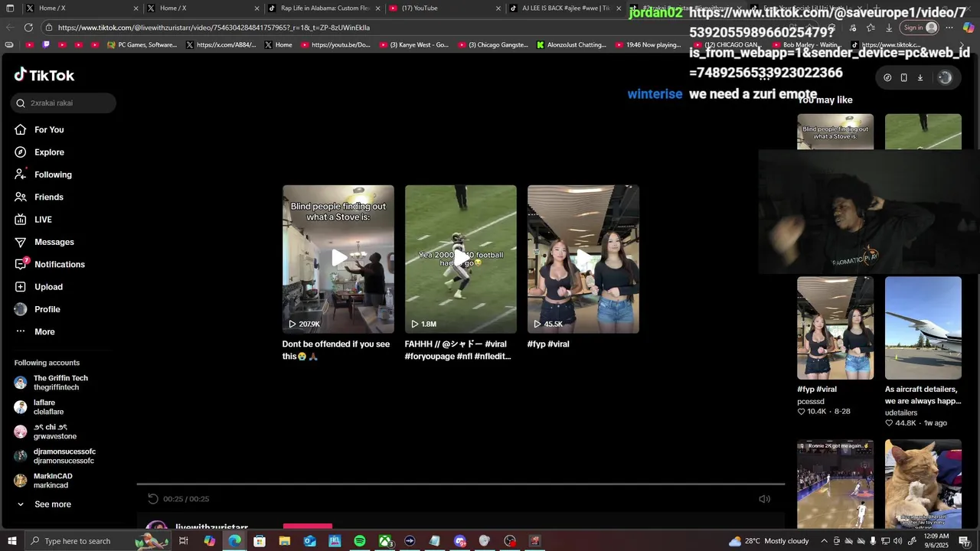Open the pcesssd author link
This screenshot has height=551, width=980.
[x=811, y=401]
